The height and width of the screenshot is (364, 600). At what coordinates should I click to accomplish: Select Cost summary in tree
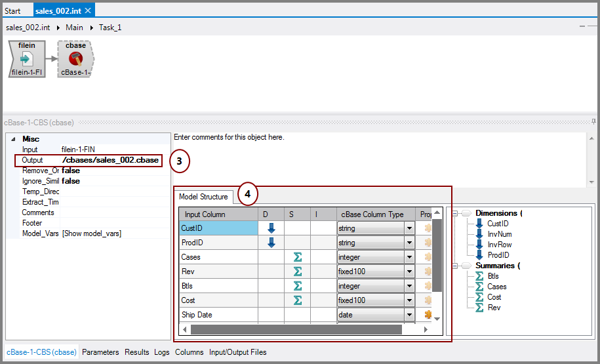(494, 297)
